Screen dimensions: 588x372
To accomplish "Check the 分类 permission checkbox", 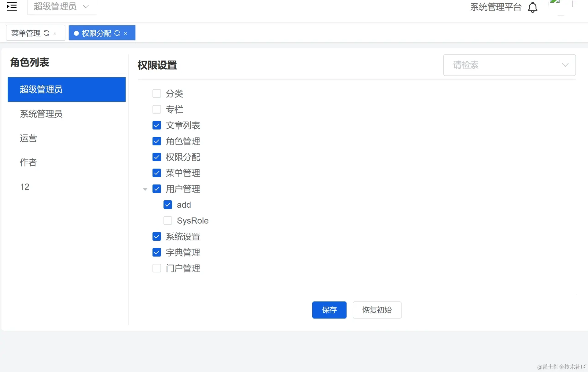I will tap(157, 93).
